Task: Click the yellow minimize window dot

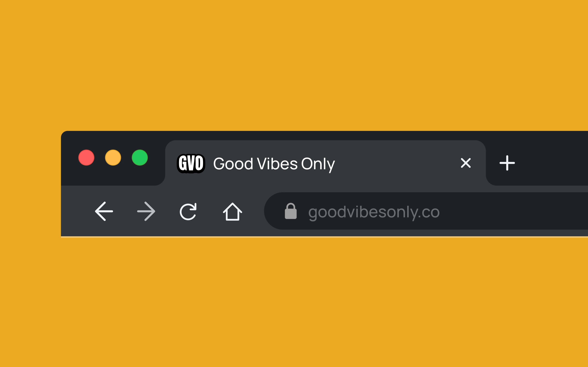Action: click(113, 158)
